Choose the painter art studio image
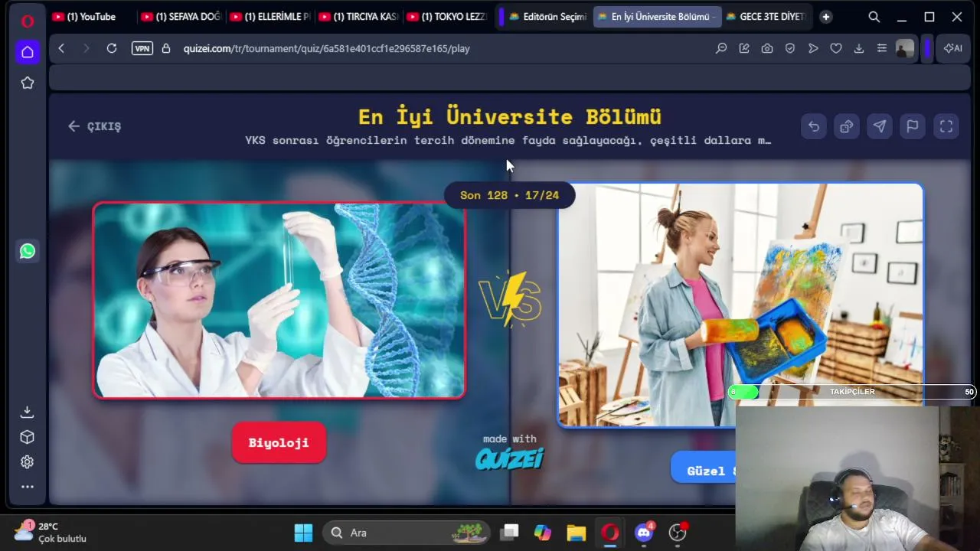980x551 pixels. click(740, 305)
